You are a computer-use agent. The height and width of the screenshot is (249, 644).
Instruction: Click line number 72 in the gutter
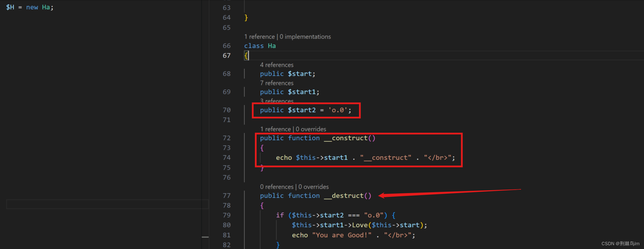227,138
